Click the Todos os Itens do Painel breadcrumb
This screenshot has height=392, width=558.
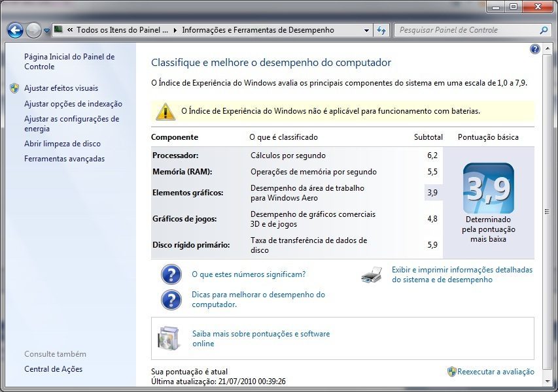pos(122,30)
